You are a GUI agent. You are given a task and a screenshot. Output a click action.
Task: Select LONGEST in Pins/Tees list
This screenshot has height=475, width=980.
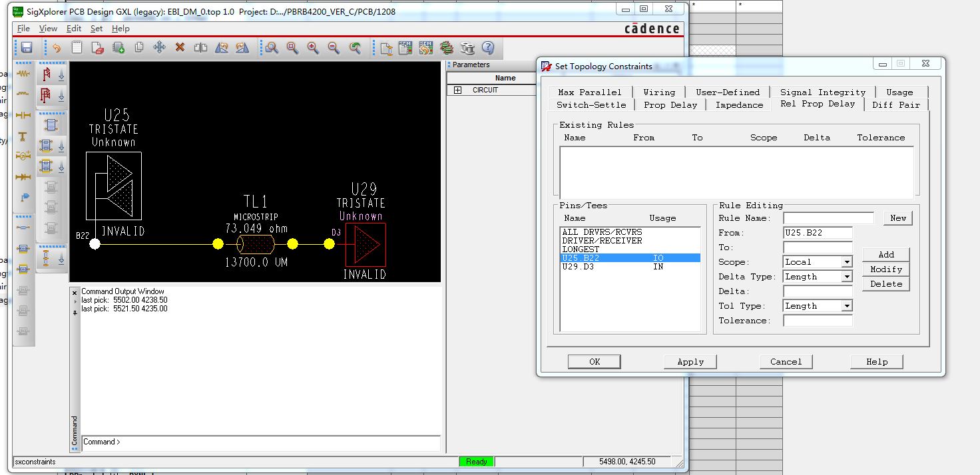coord(630,249)
